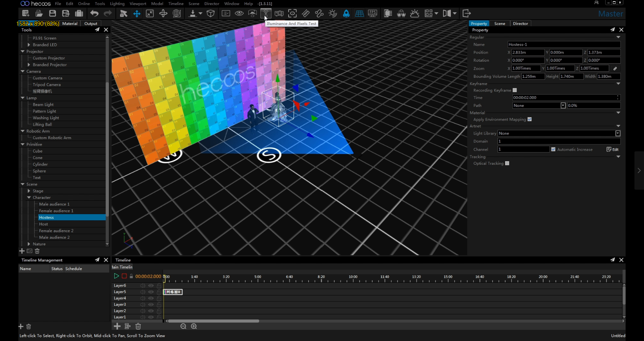Play the timeline with green play button
Viewport: 644px width, 341px height.
tap(116, 276)
